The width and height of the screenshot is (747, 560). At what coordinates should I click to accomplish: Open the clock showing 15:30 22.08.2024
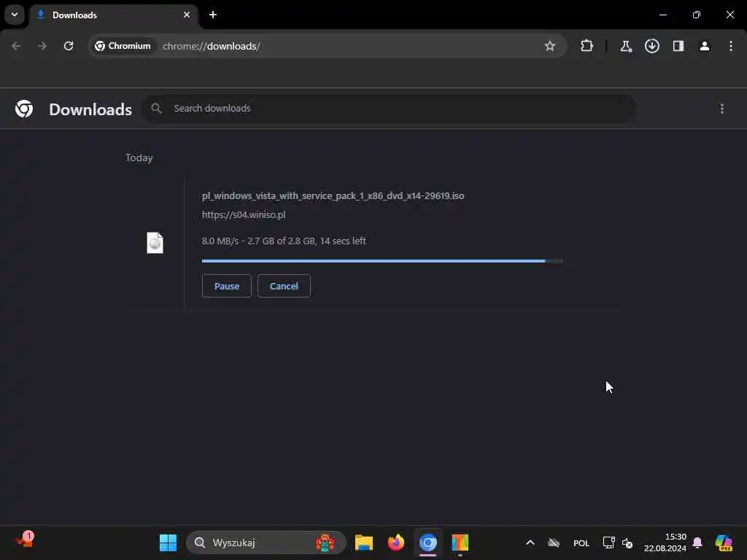click(665, 542)
